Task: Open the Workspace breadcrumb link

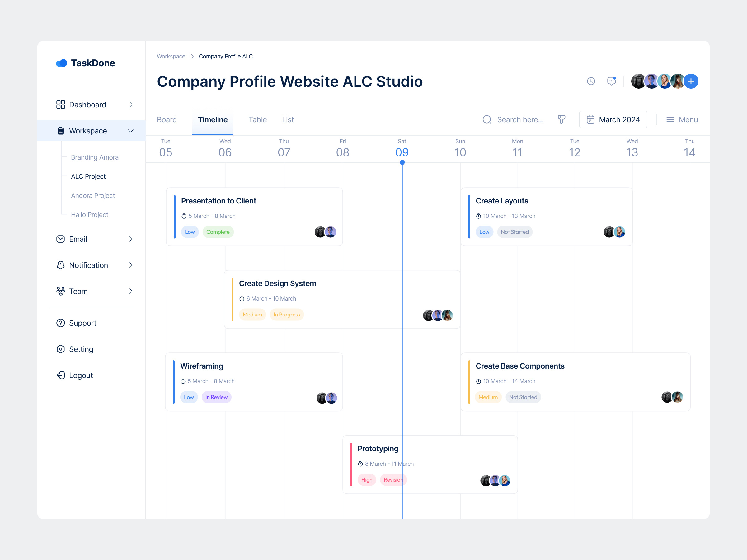Action: pos(171,56)
